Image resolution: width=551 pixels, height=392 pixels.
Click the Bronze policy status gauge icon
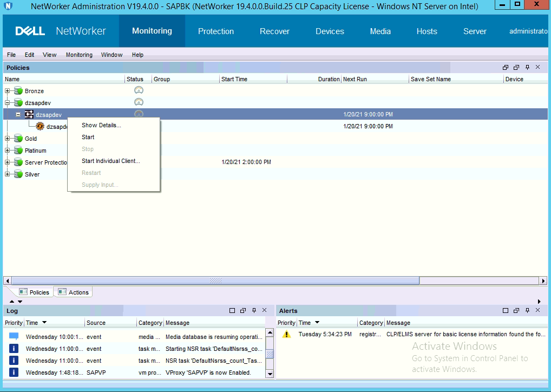[x=139, y=90]
